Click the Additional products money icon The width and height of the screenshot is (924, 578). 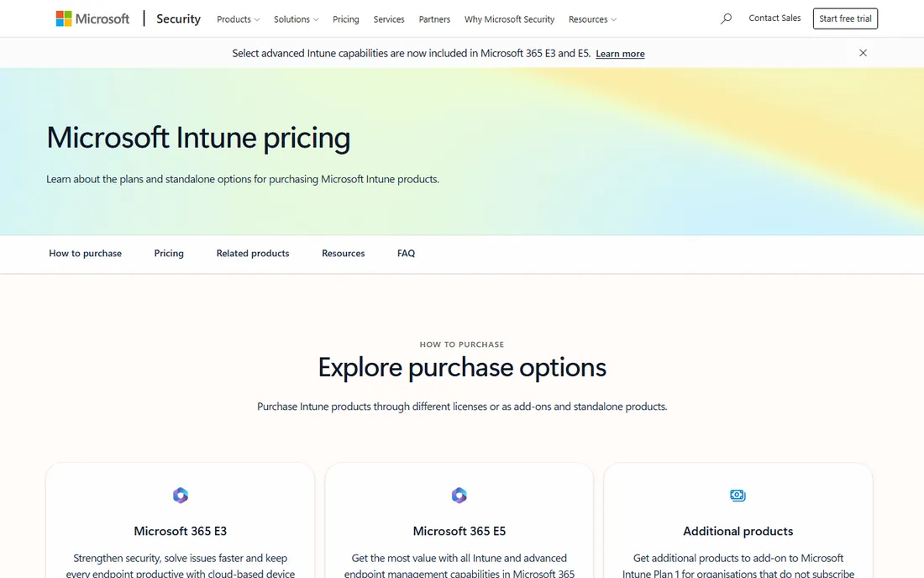[738, 496]
